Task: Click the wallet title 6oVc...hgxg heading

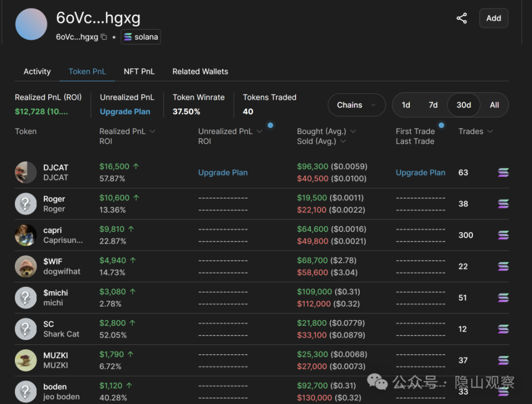Action: tap(98, 18)
